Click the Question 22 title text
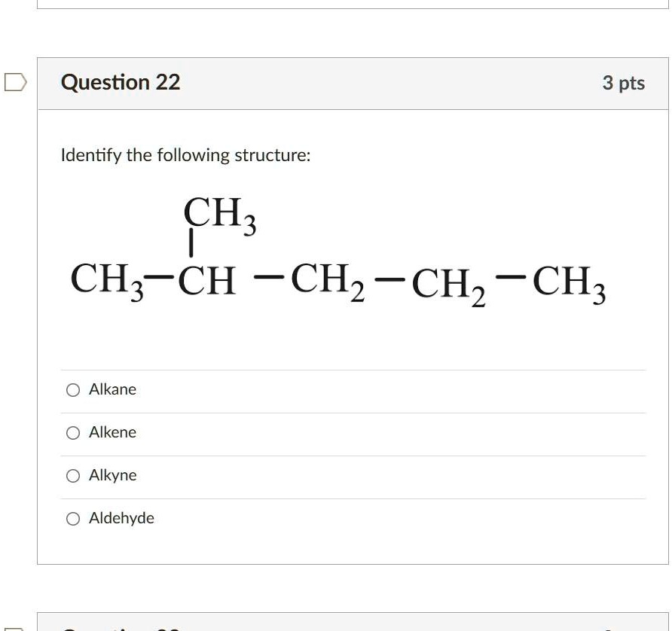This screenshot has height=631, width=672. click(x=121, y=82)
